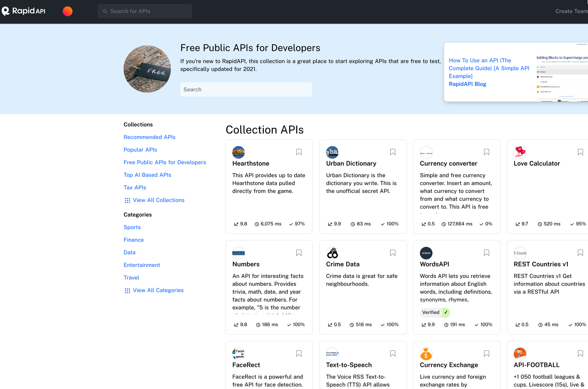Bookmark the Numbers API card
This screenshot has height=389, width=588.
(299, 253)
